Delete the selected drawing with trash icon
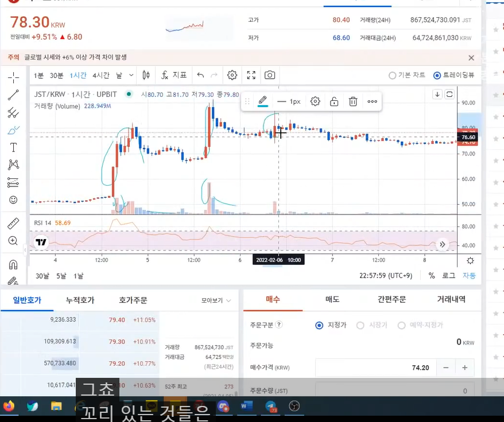The width and height of the screenshot is (504, 422). tap(353, 101)
